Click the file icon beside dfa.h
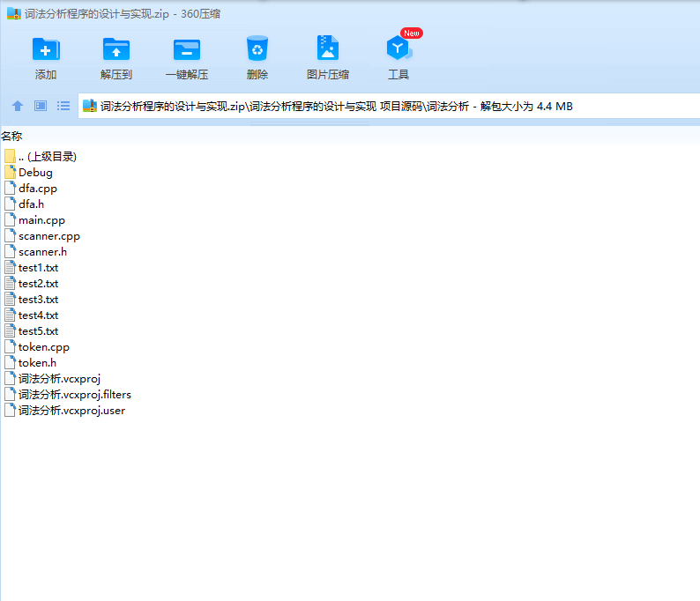The width and height of the screenshot is (700, 601). point(10,204)
